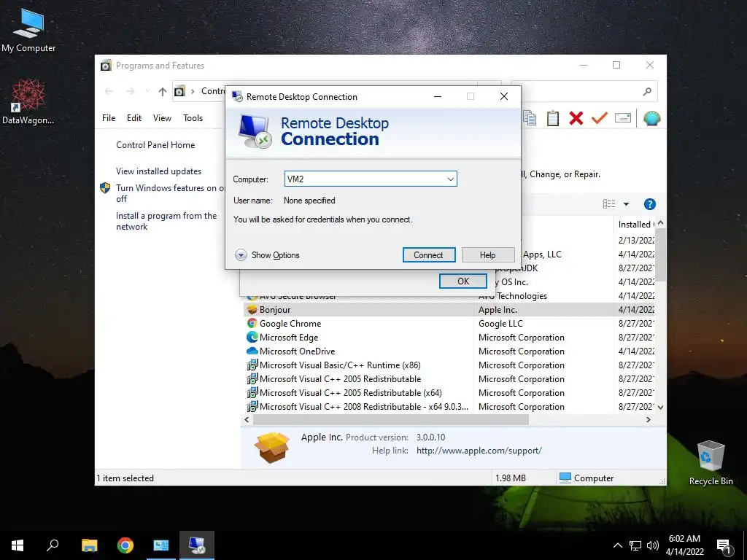This screenshot has height=560, width=747.
Task: Click View installed updates link
Action: pos(158,171)
